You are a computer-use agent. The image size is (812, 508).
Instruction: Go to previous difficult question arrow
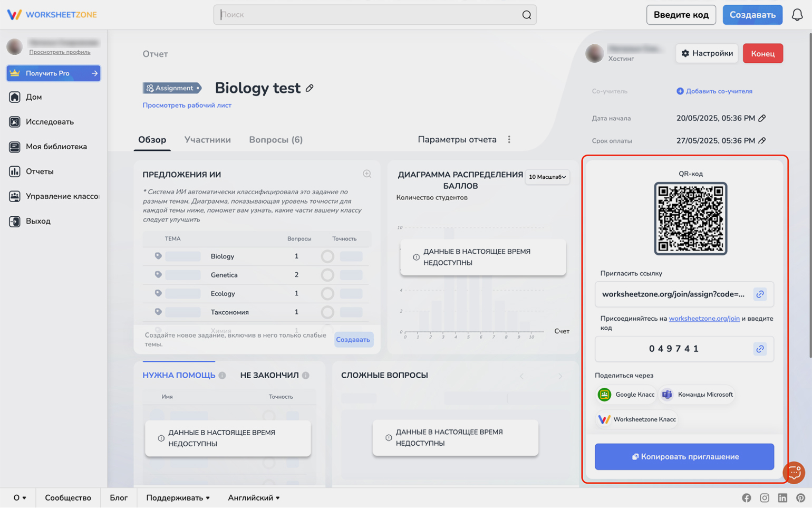pos(521,376)
